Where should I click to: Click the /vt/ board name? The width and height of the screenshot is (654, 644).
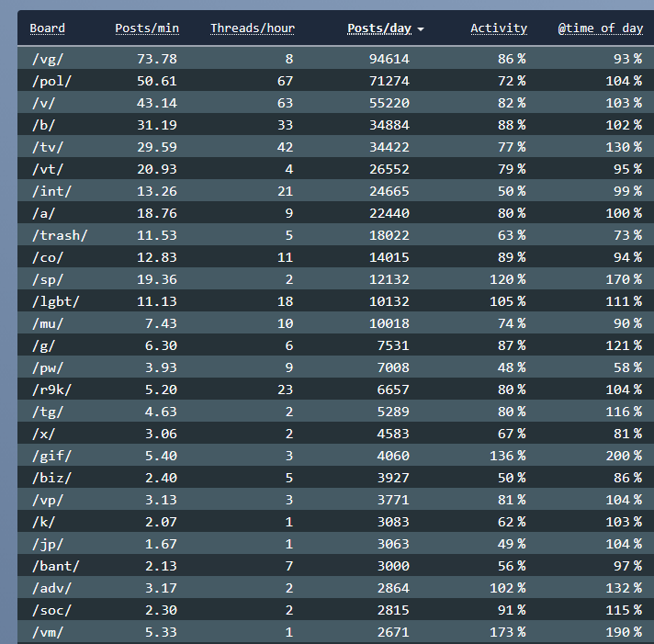point(48,169)
